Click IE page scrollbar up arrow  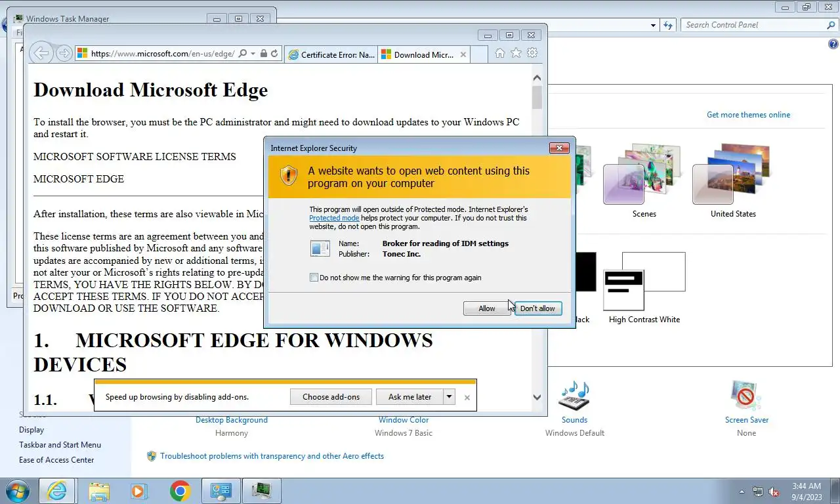click(537, 78)
